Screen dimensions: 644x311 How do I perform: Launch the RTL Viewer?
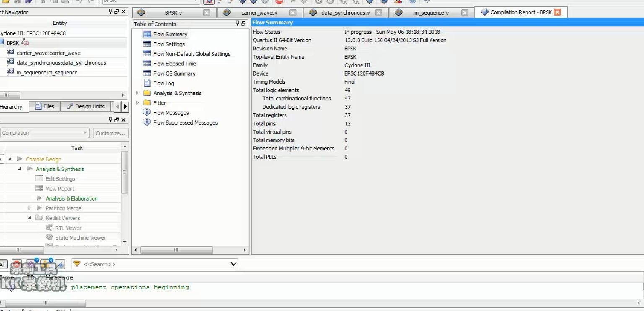pos(68,228)
